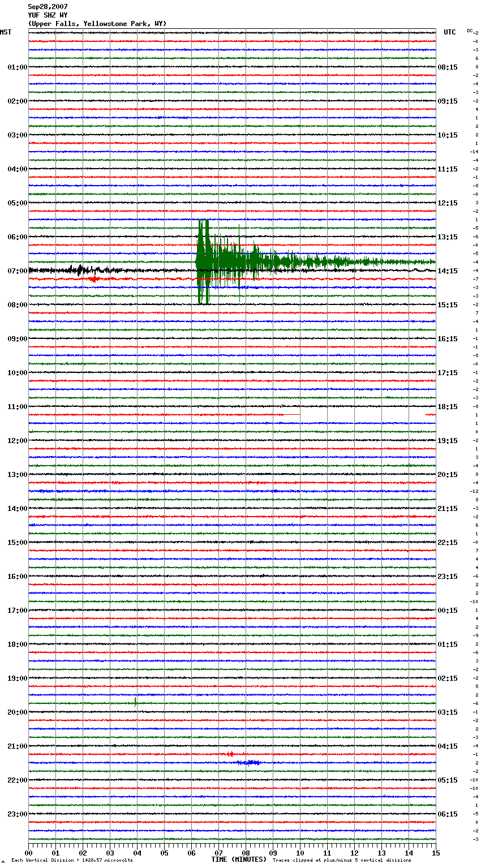Image resolution: width=481 pixels, height=868 pixels.
Task: Select the 04:00 MST hour label
Action: (18, 169)
